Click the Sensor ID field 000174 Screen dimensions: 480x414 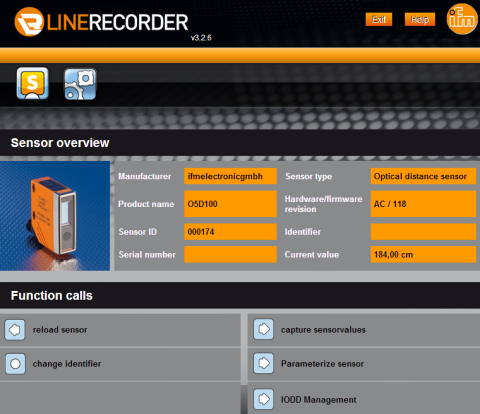tap(230, 232)
